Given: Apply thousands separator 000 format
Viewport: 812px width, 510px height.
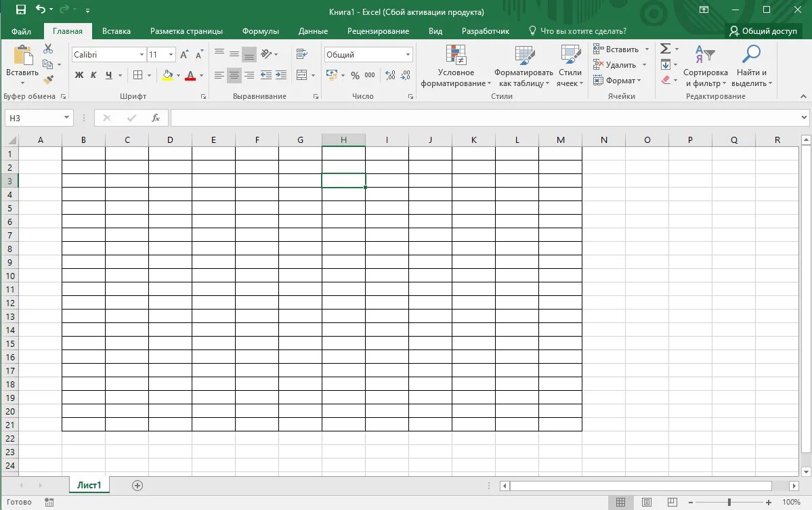Looking at the screenshot, I should click(x=370, y=75).
